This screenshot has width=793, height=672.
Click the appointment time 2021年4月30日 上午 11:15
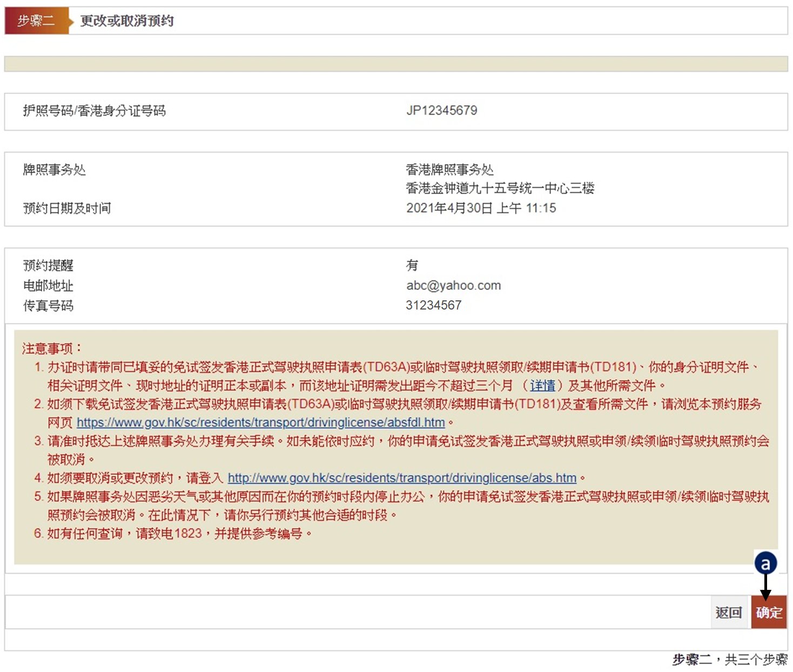tap(481, 208)
